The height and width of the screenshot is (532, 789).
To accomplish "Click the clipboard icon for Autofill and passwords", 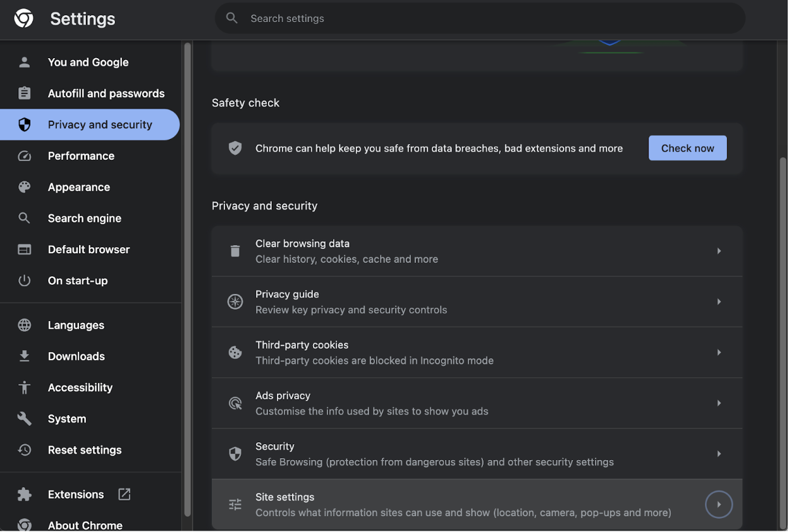I will click(24, 93).
